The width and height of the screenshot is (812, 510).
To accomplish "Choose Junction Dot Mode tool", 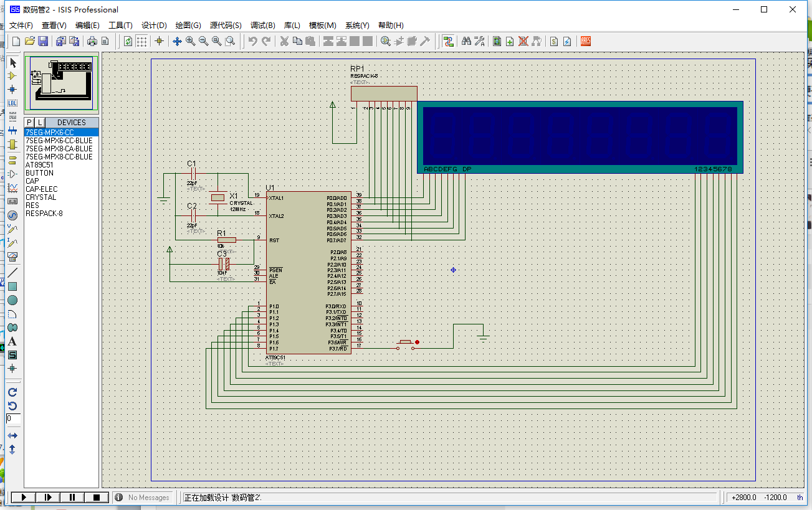I will [12, 90].
